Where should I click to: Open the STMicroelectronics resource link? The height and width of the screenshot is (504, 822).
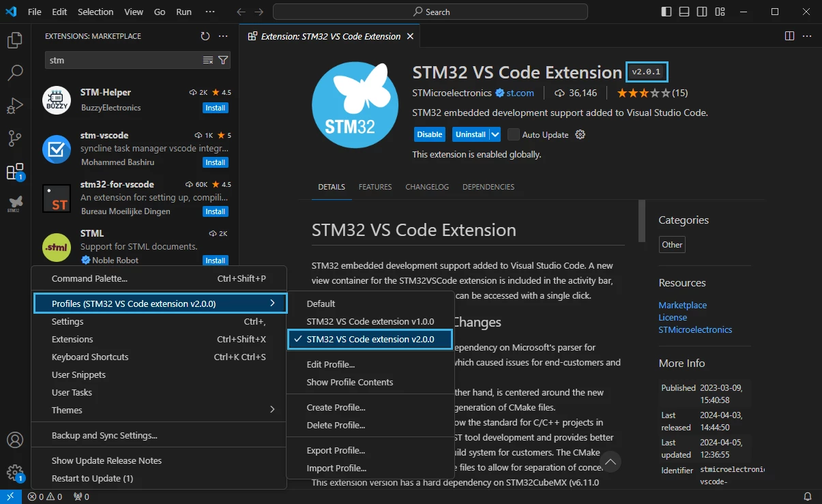pos(695,329)
